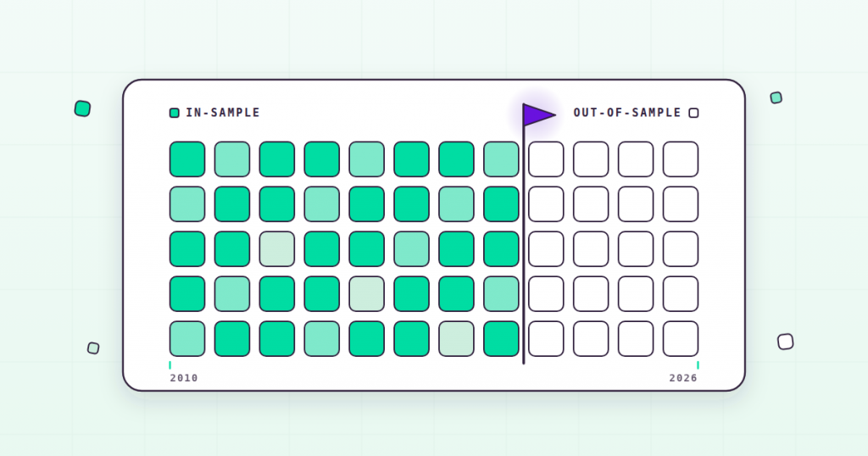Click the purple flag marker

click(x=538, y=115)
